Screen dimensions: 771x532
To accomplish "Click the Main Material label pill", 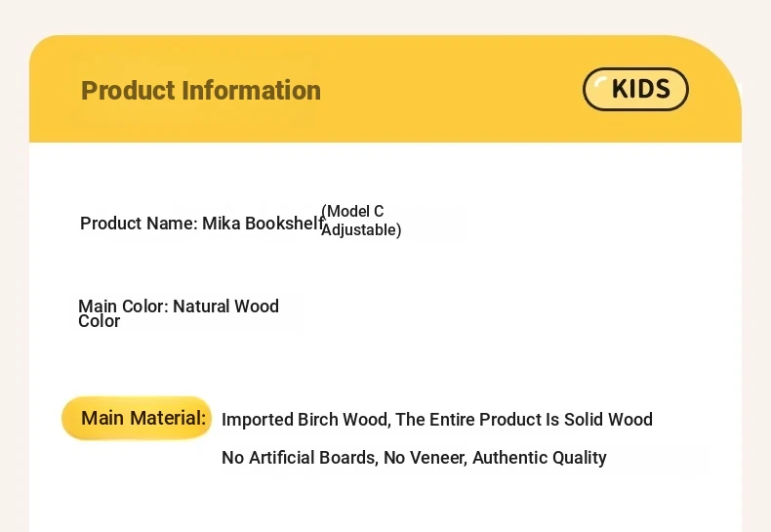I will 137,418.
